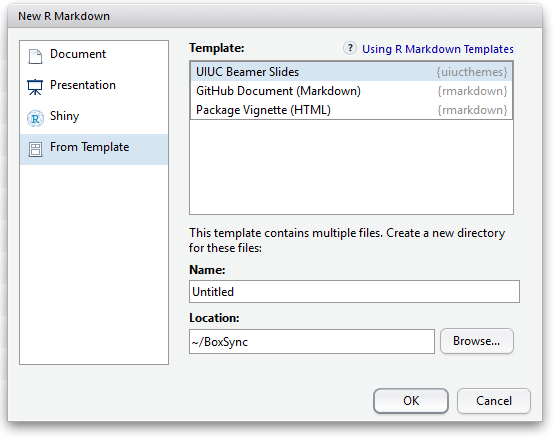Image resolution: width=553 pixels, height=438 pixels.
Task: Choose the Presentation category
Action: (x=83, y=85)
